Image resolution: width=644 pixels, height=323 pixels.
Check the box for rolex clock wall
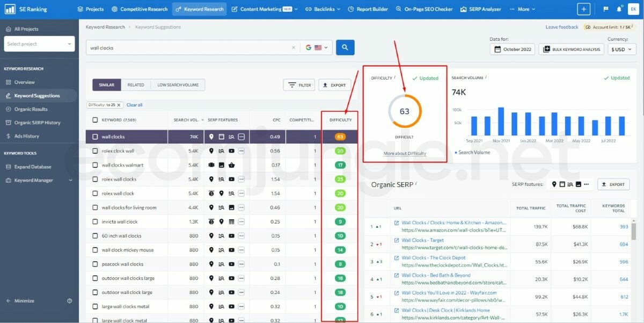coord(95,151)
